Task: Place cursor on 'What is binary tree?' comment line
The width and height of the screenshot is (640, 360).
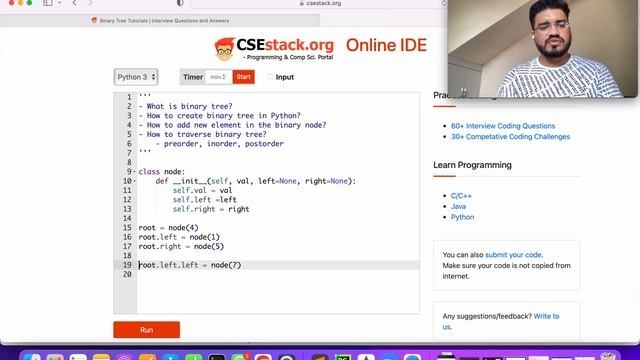Action: point(185,107)
